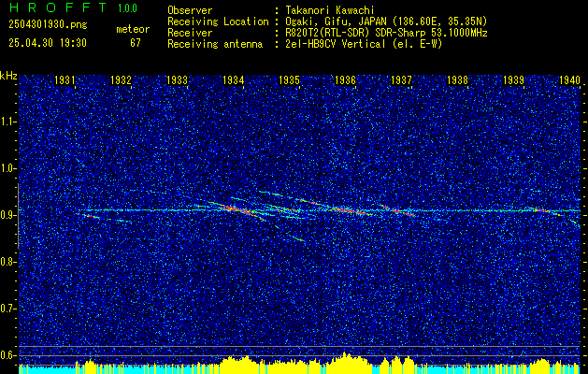Click the kHz axis unit label
This screenshot has height=374, width=588.
pyautogui.click(x=8, y=76)
